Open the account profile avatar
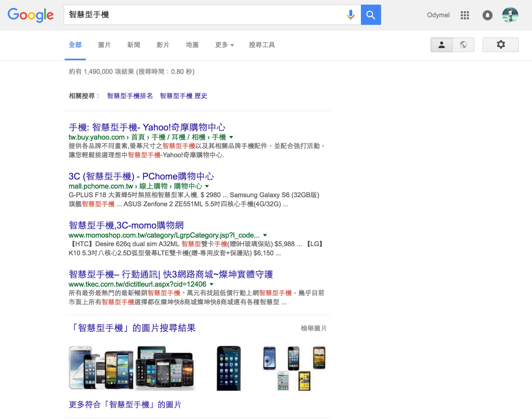This screenshot has width=532, height=419. click(510, 15)
